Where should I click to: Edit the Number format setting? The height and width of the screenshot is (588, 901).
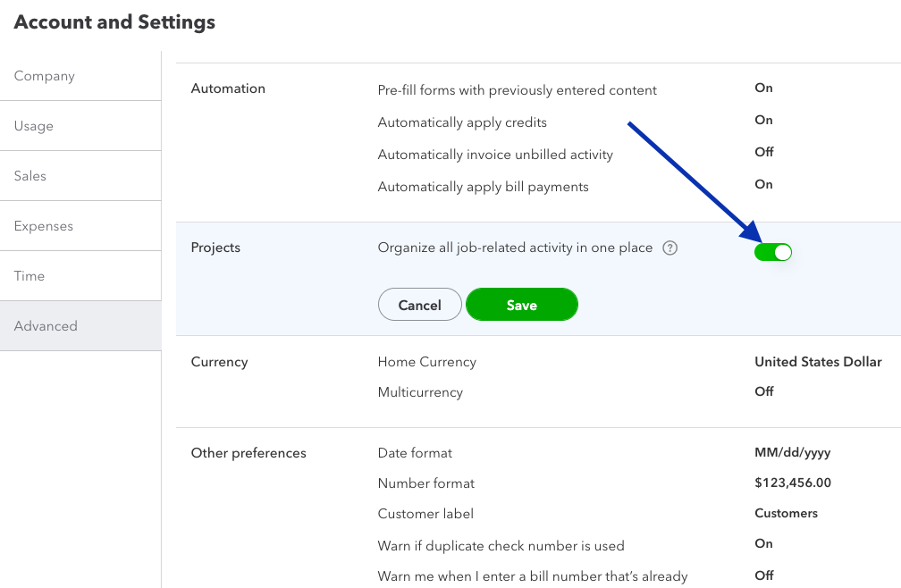tap(426, 483)
